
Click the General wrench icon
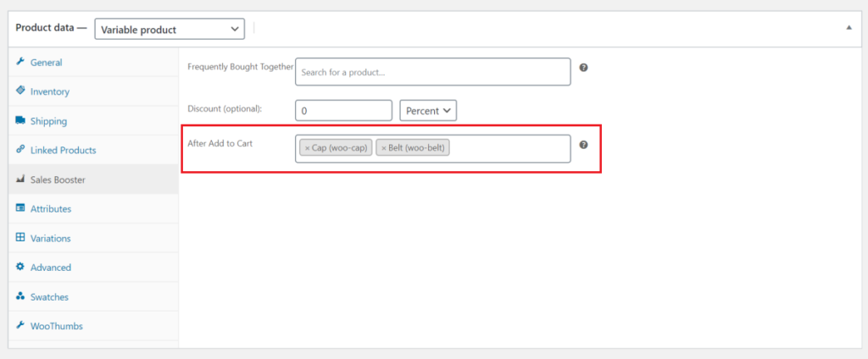coord(20,62)
